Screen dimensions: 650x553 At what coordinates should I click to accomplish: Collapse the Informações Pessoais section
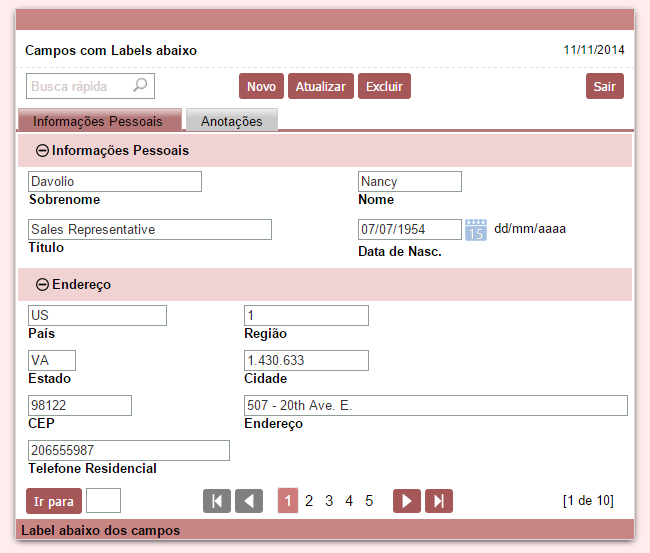tap(42, 151)
